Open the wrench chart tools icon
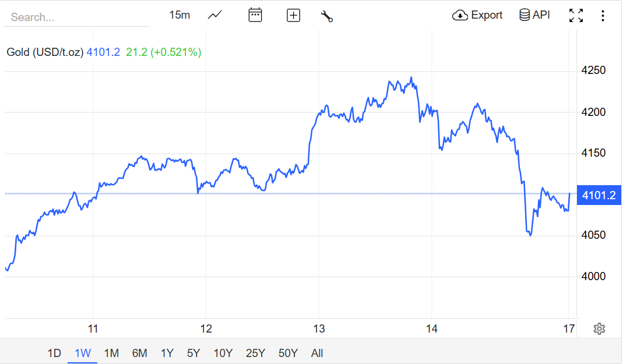This screenshot has width=623, height=364. (326, 16)
